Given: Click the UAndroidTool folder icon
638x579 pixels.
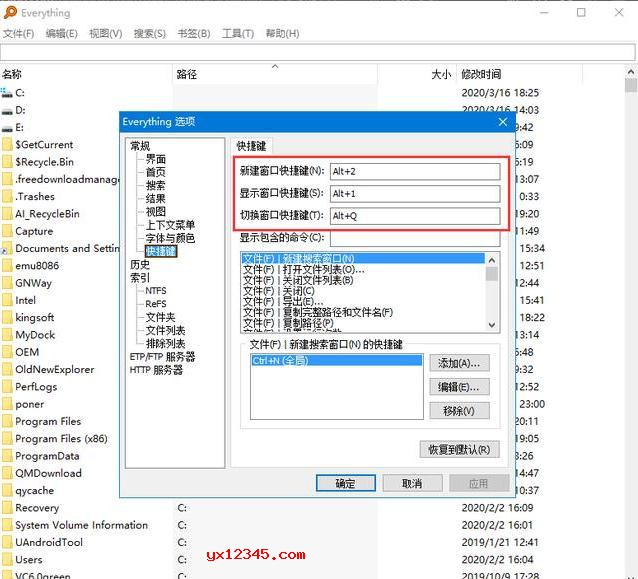Looking at the screenshot, I should click(x=7, y=542).
